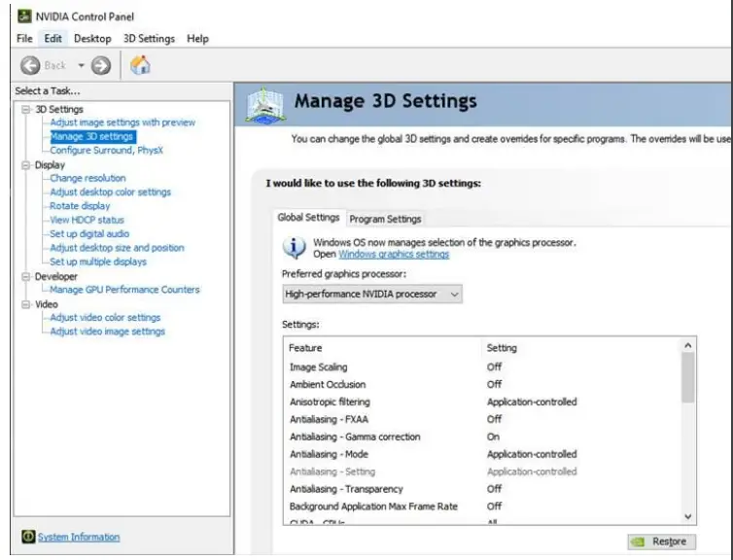This screenshot has height=560, width=733.
Task: Click the NVIDIA Control Panel title icon
Action: (x=24, y=17)
